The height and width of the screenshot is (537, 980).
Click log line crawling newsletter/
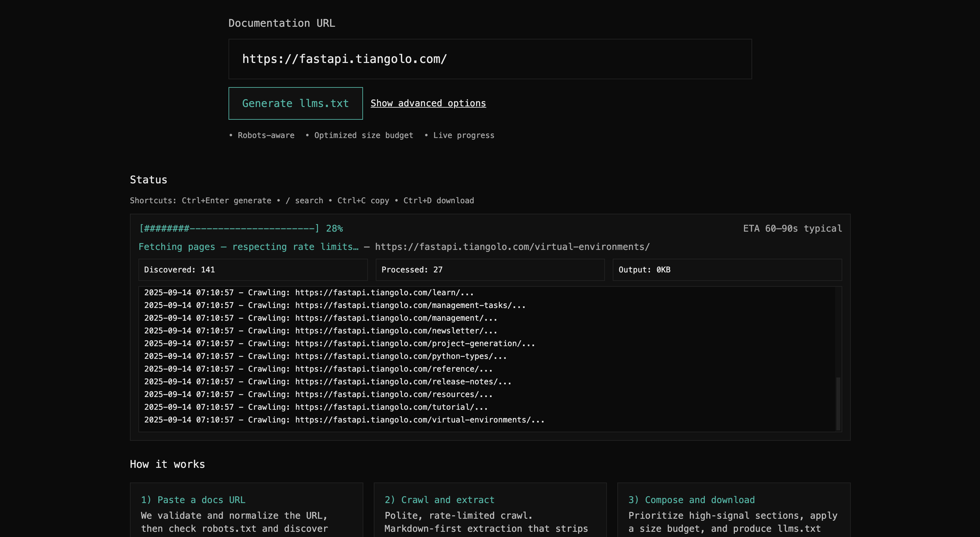pyautogui.click(x=321, y=331)
